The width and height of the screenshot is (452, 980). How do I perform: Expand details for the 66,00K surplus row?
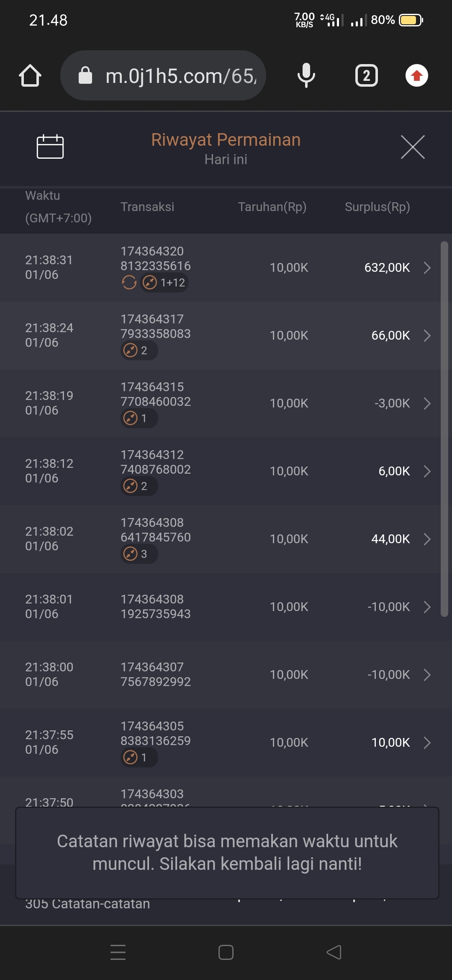coord(427,335)
